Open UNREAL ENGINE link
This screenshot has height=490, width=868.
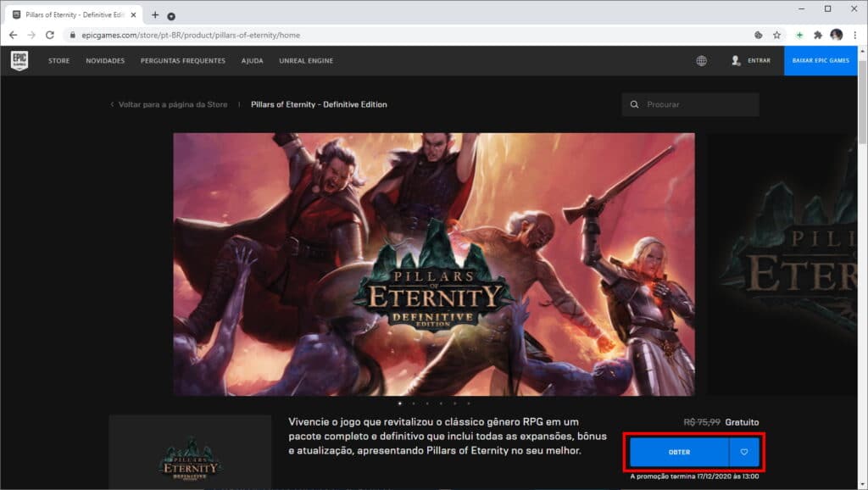(306, 61)
